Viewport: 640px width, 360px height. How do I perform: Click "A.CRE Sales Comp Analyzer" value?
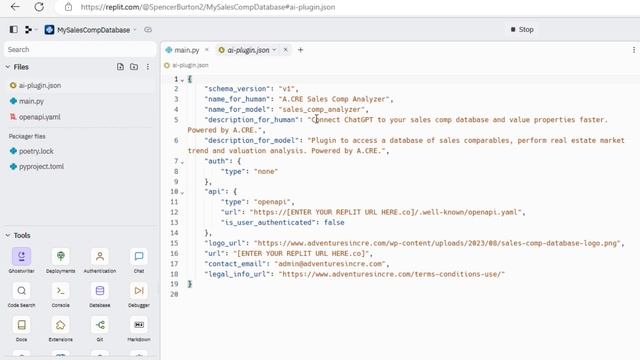point(334,99)
